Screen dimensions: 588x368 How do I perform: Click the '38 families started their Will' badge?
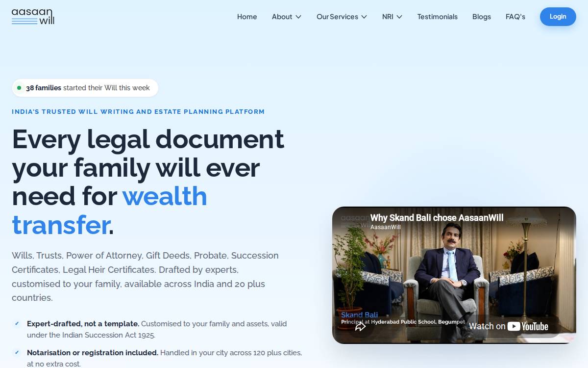click(x=85, y=88)
